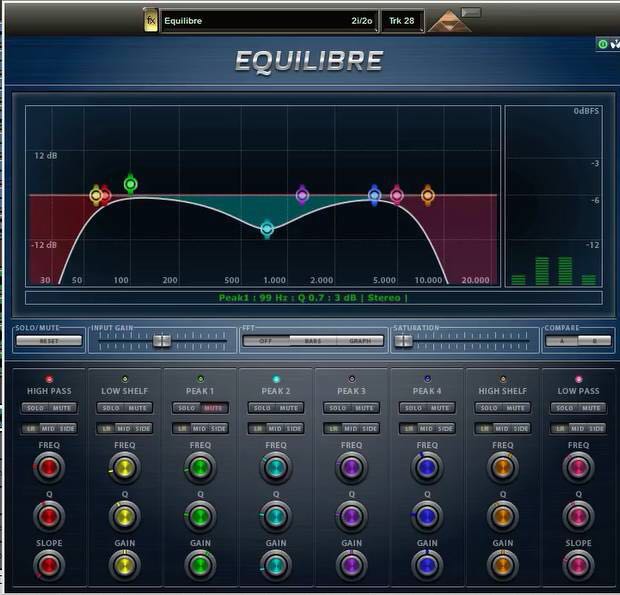
Task: Set High Pass band to Mid mode
Action: coord(49,428)
